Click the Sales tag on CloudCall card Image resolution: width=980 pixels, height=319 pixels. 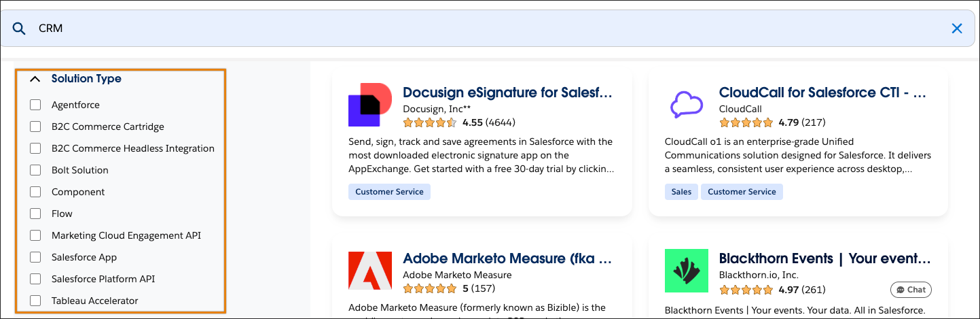click(x=681, y=192)
